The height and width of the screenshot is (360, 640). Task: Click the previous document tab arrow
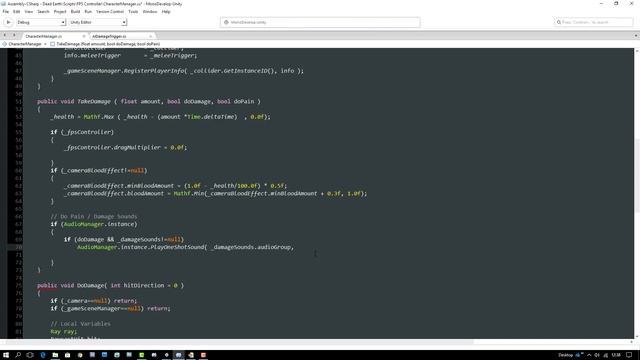[5, 36]
